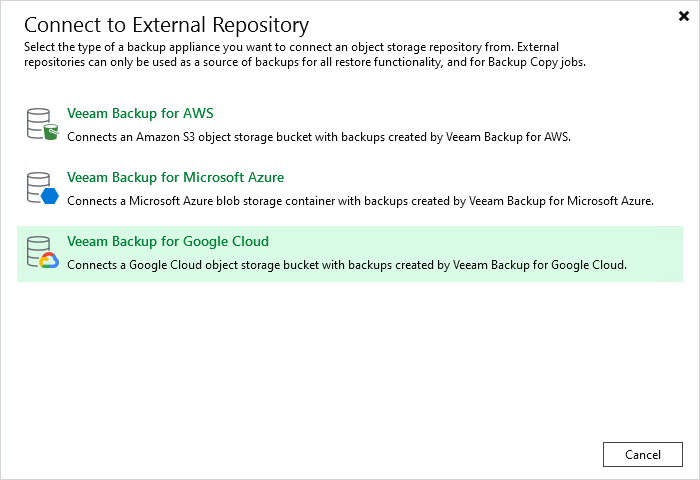
Task: Choose Veeam Backup for Microsoft Azure title
Action: 175,177
